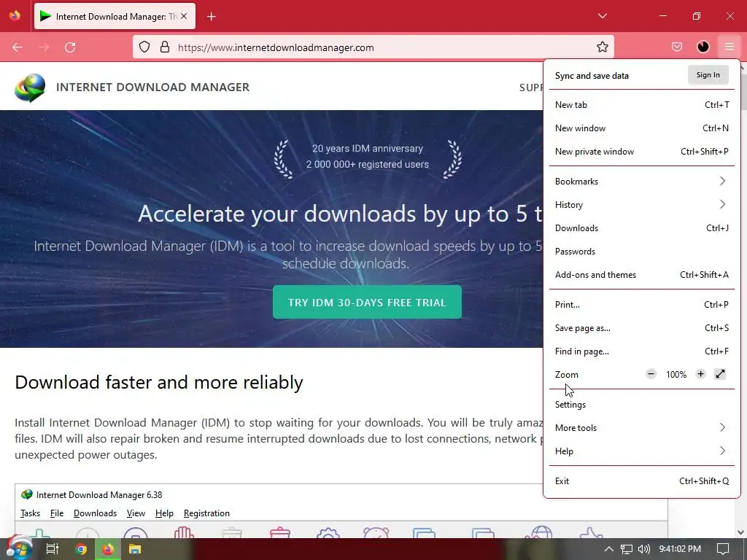Open a new tab with plus button
Image resolution: width=747 pixels, height=560 pixels.
[x=212, y=17]
